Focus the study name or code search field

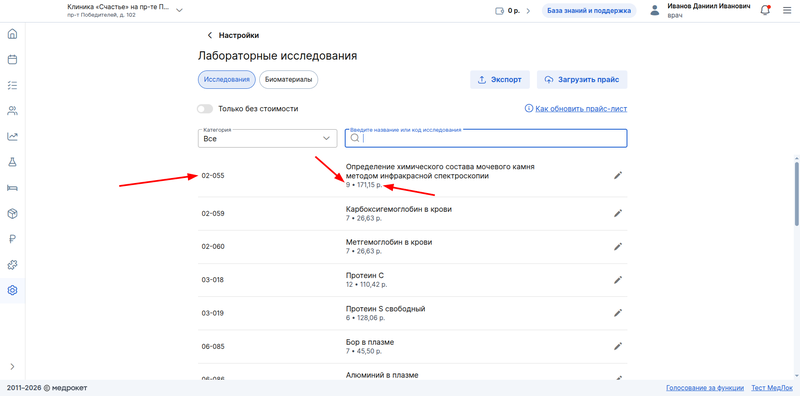click(x=486, y=138)
